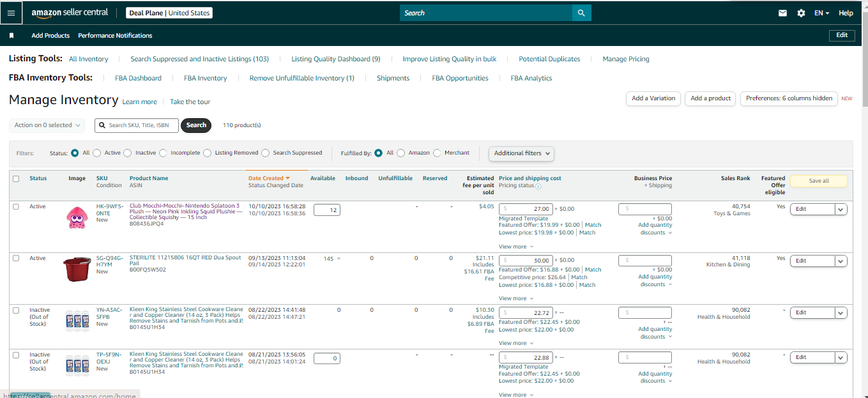Click the Edit button in the bookmarks bar
This screenshot has width=868, height=398.
click(x=842, y=36)
